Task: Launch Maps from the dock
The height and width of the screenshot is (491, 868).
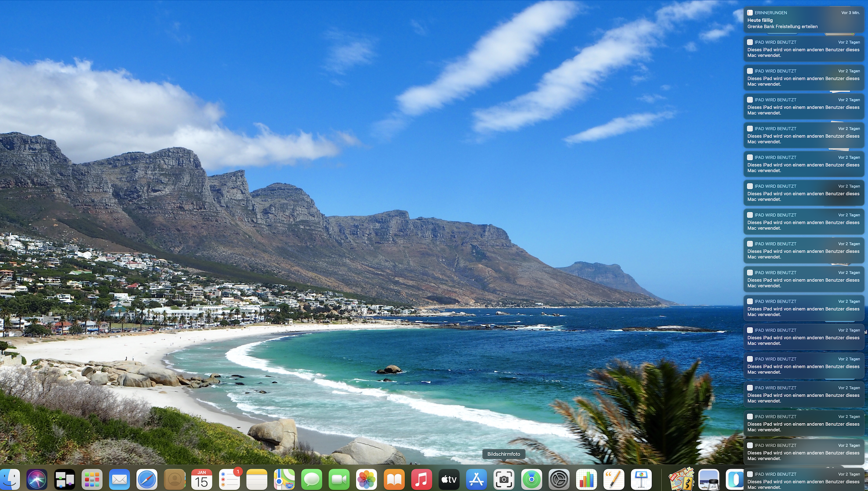Action: (284, 479)
